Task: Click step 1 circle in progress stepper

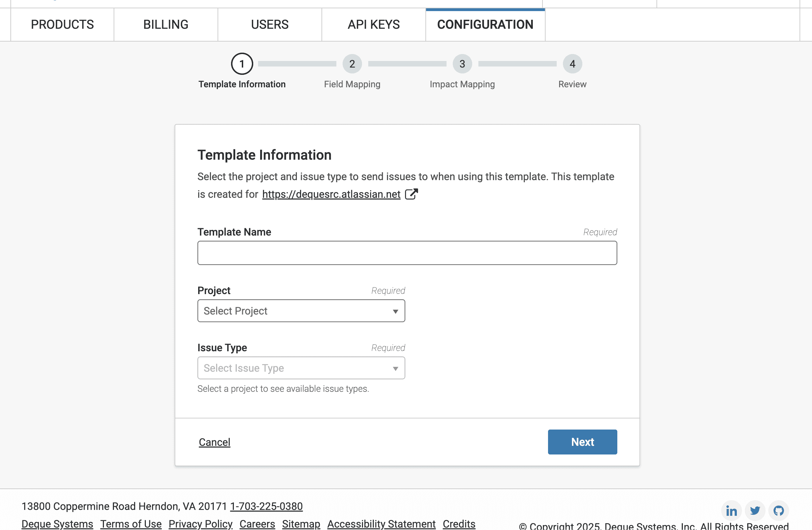Action: click(x=242, y=64)
